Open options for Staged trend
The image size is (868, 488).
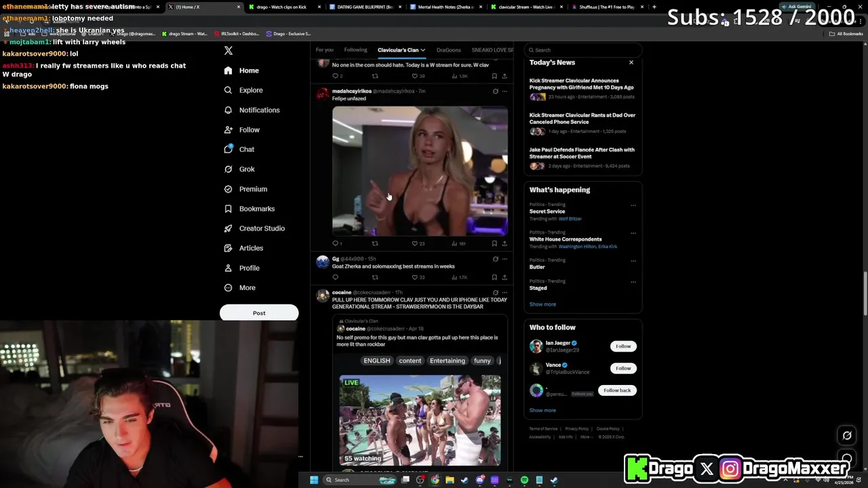[633, 282]
